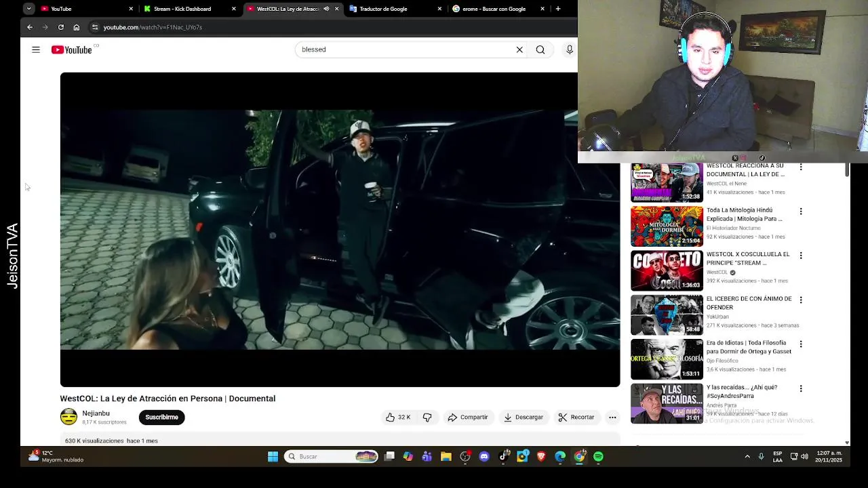Switch ESP LAA keyboard language indicator
Screen dimensions: 868x488
pyautogui.click(x=778, y=457)
